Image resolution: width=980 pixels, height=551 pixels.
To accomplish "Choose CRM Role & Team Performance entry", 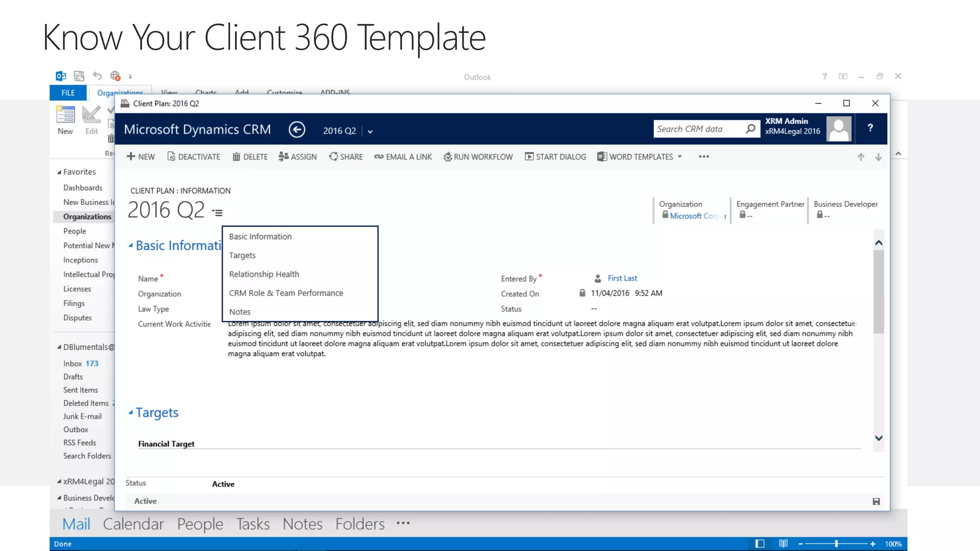I will (x=286, y=293).
